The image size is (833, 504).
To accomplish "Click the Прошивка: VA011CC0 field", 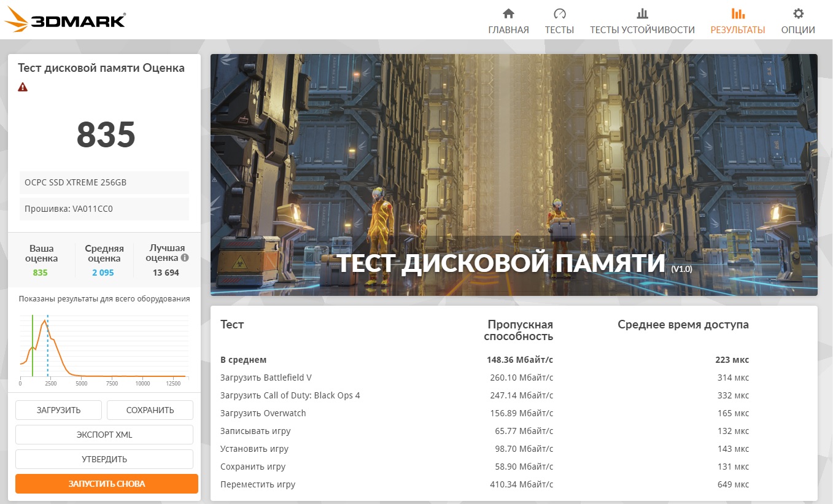I will coord(104,209).
